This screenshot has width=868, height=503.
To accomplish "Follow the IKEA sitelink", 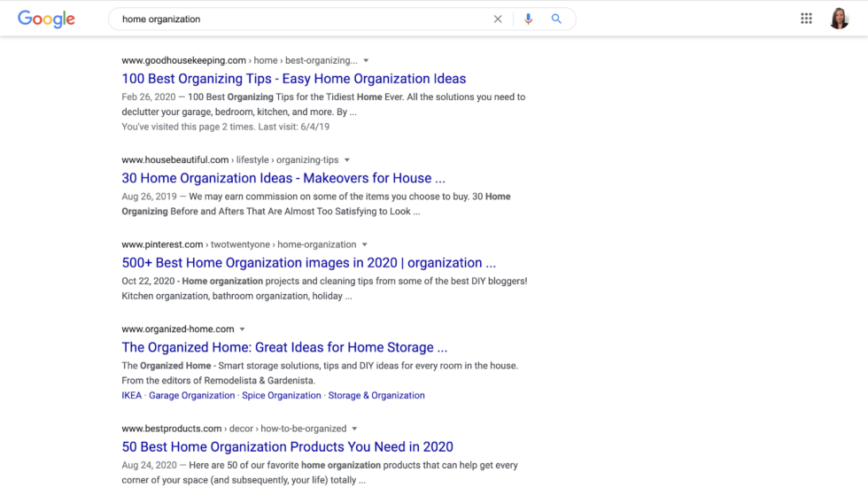I will coord(132,396).
